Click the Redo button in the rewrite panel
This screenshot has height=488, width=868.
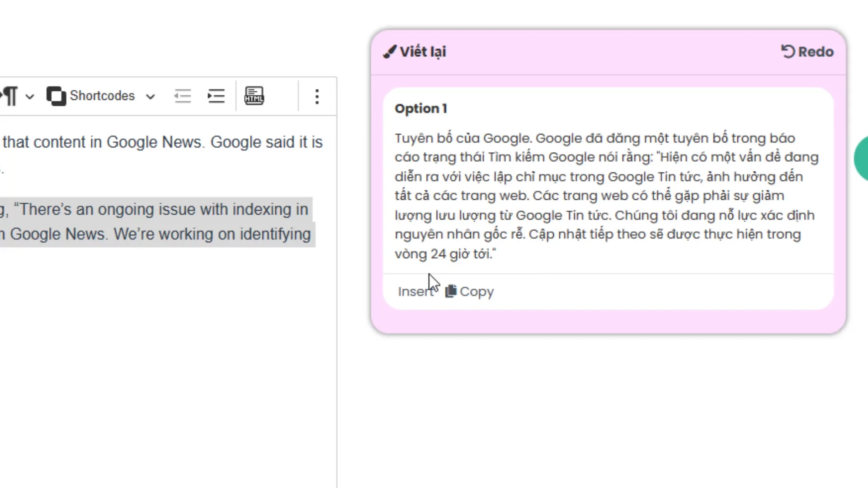[807, 52]
